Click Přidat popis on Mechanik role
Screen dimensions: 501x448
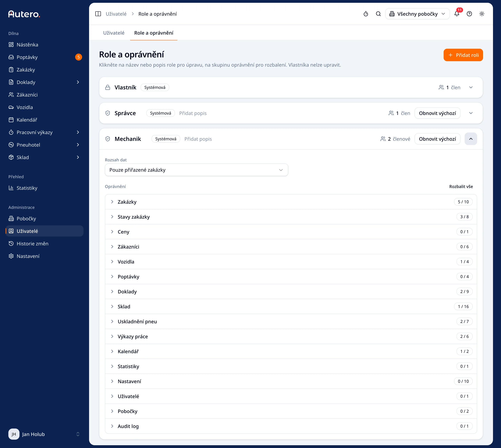click(198, 139)
